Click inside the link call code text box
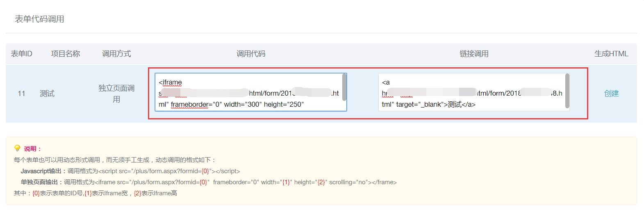The width and height of the screenshot is (644, 215). click(471, 93)
